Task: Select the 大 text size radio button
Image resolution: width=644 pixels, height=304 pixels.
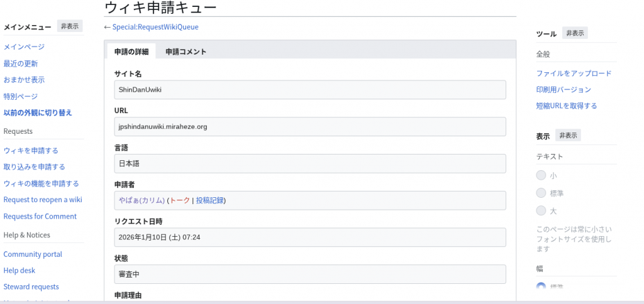Action: (x=541, y=210)
